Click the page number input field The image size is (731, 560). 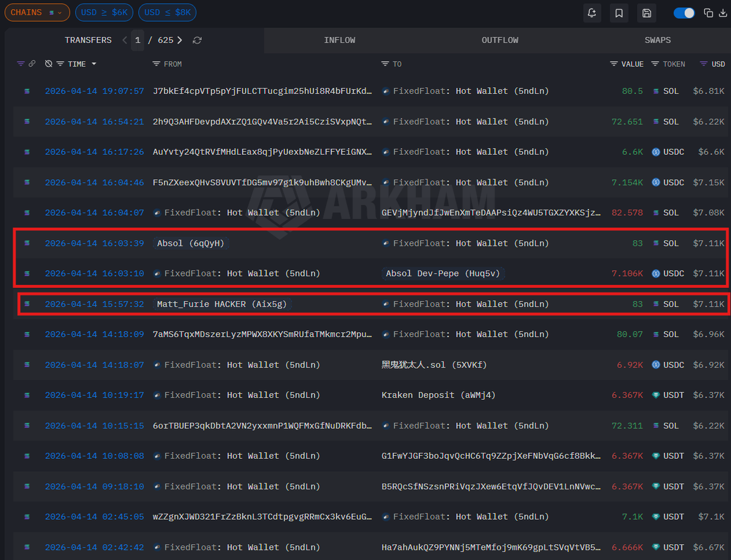(137, 40)
